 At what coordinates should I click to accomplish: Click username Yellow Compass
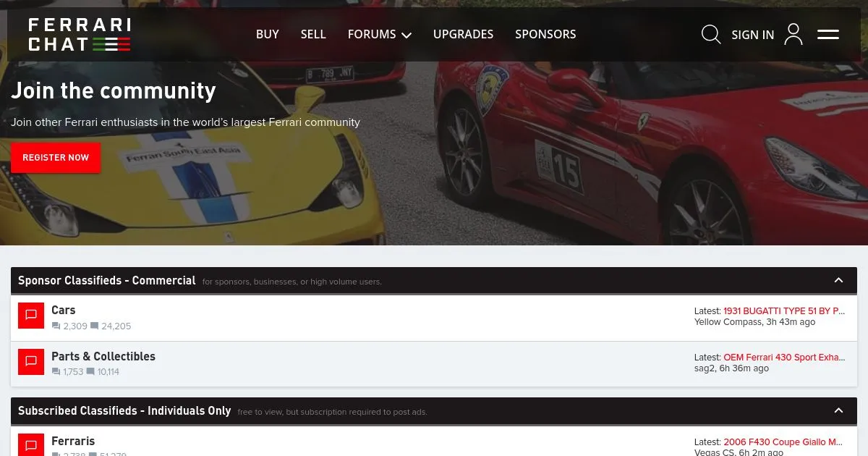tap(728, 322)
